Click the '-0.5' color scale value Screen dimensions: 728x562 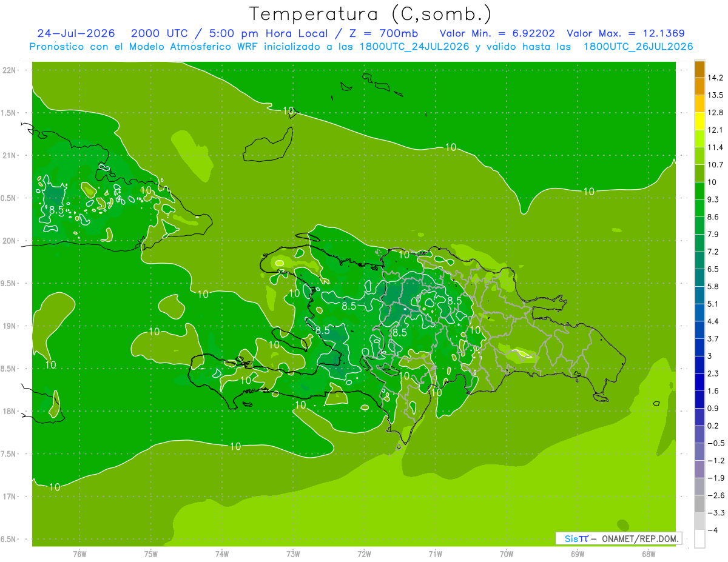[716, 443]
